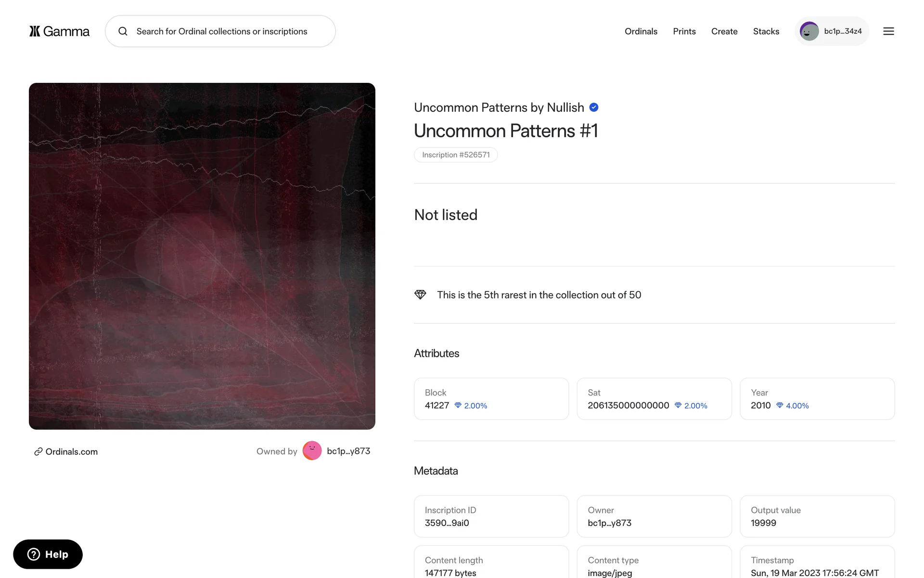Select the Block 41227 attribute card
This screenshot has height=578, width=924.
(491, 399)
